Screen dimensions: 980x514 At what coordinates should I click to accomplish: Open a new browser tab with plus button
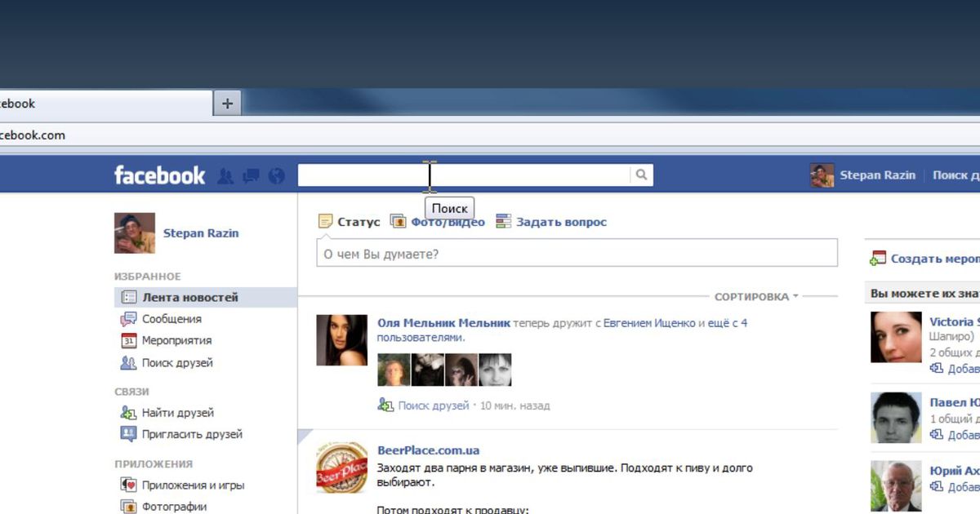(x=227, y=104)
